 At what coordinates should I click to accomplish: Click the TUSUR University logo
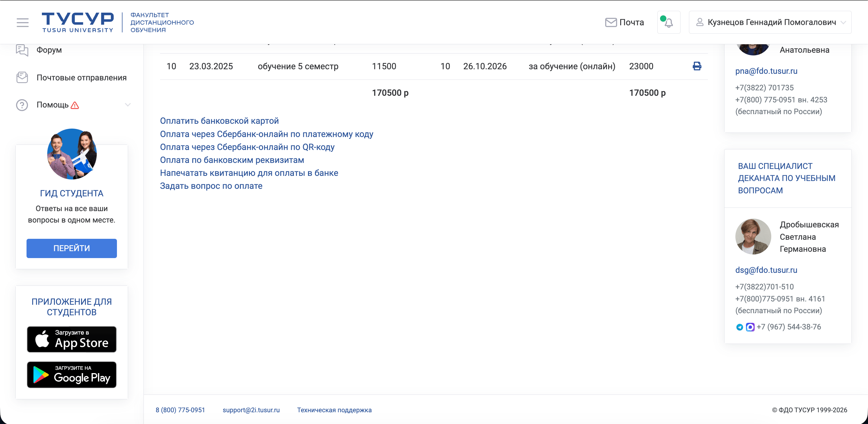coord(78,22)
